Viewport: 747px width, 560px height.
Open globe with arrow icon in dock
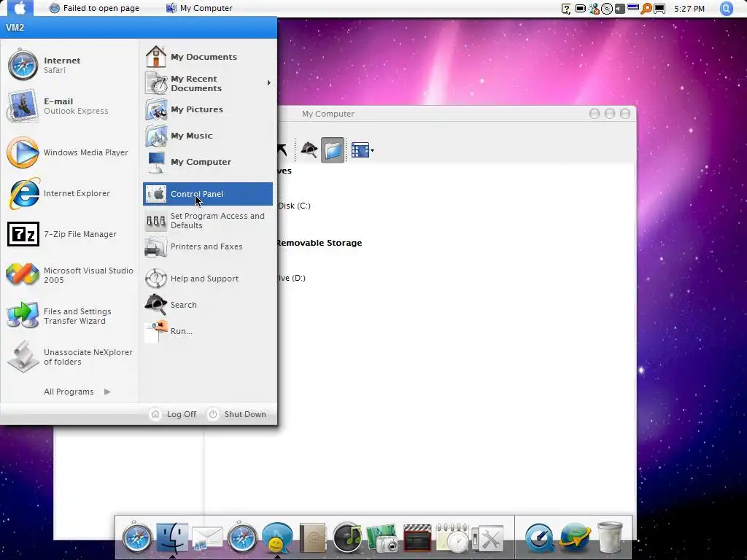click(x=575, y=538)
